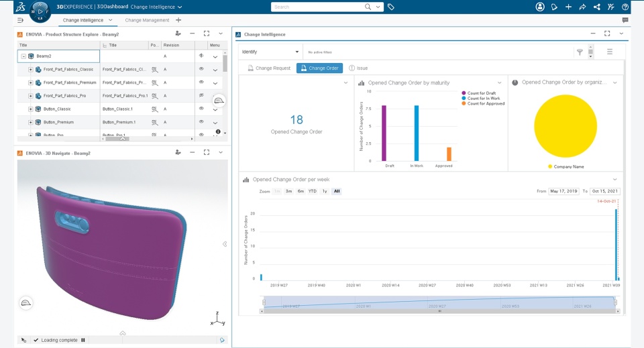Open the 3DEXPERIENCE compass
This screenshot has height=348, width=644.
(40, 11)
